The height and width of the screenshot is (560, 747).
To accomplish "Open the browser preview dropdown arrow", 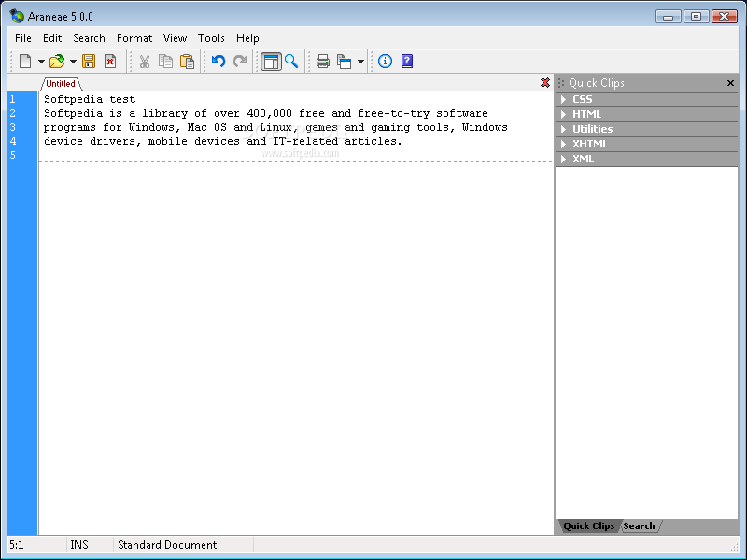I will click(x=360, y=62).
